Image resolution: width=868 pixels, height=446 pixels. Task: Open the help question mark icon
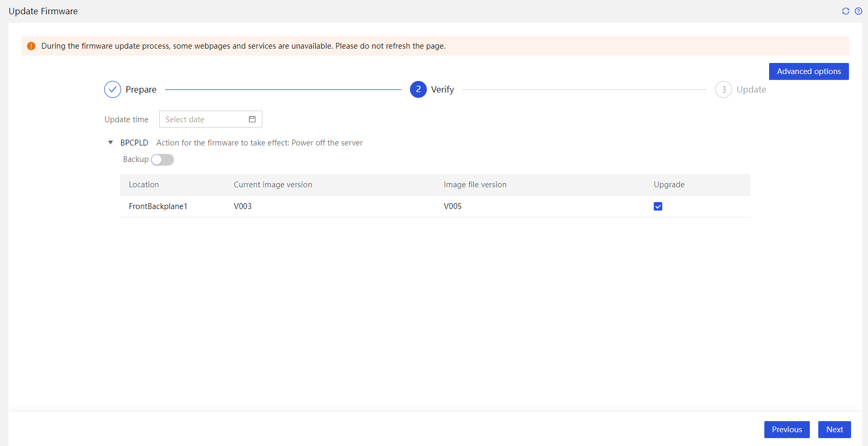(858, 11)
